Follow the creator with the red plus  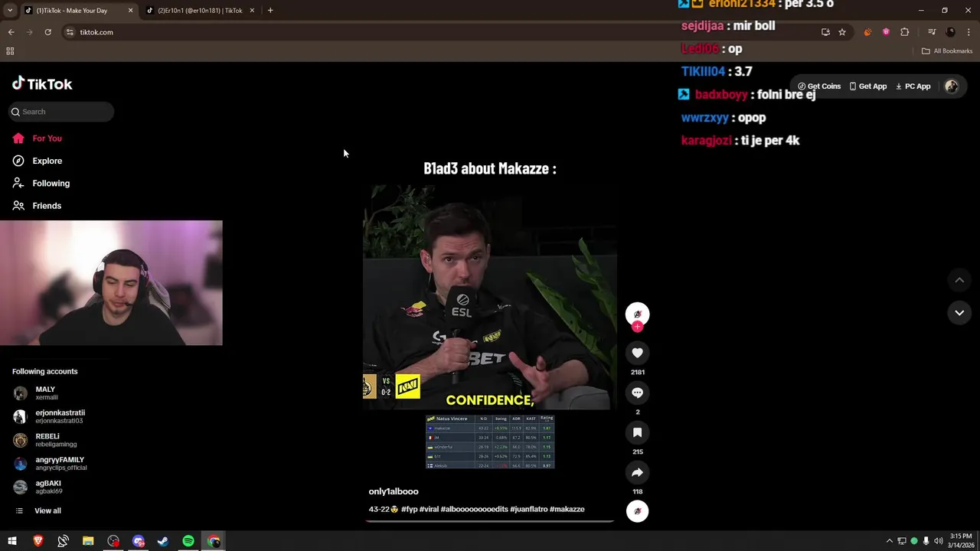click(637, 327)
